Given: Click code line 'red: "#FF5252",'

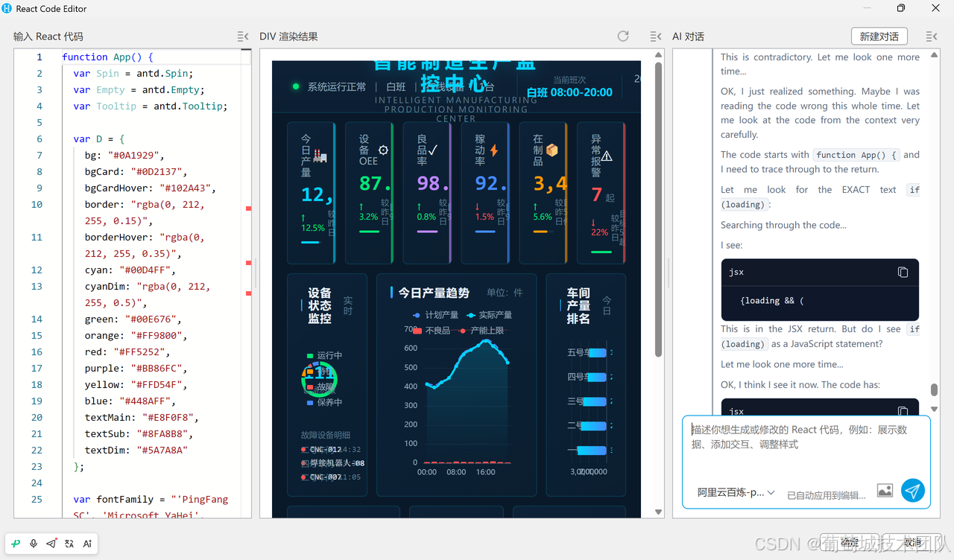Looking at the screenshot, I should (x=127, y=351).
